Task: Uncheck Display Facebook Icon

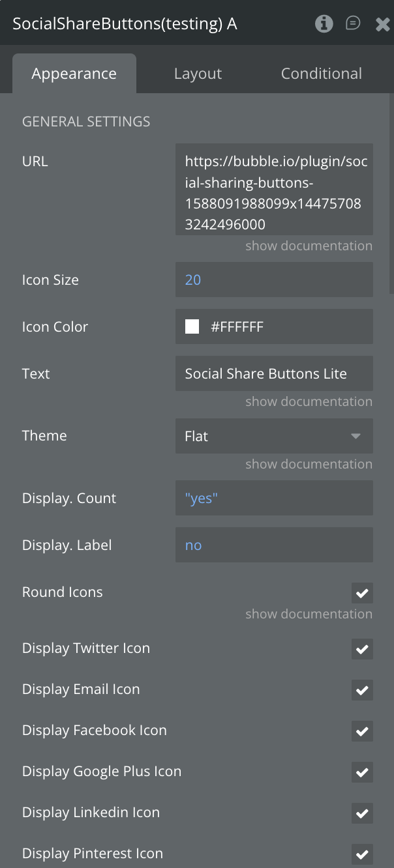Action: pos(362,731)
